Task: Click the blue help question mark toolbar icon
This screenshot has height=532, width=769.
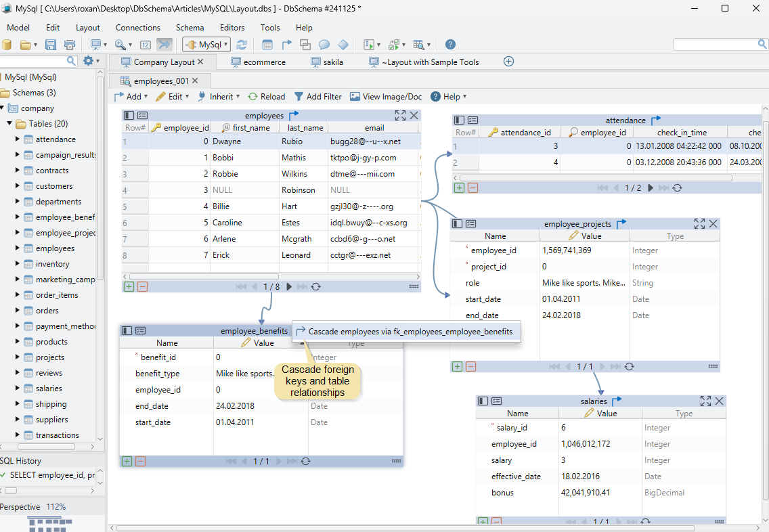Action: click(x=450, y=45)
